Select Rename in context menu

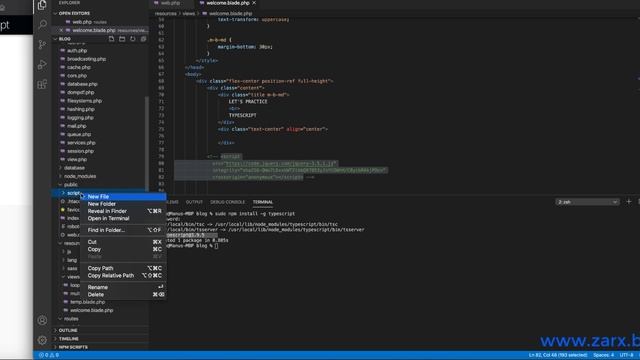tap(123, 287)
